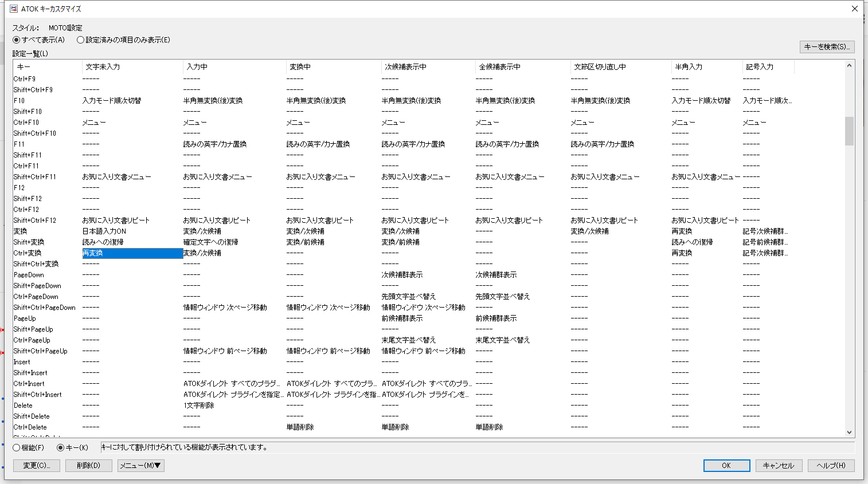Click the vertical scrollbar thumb
The height and width of the screenshot is (484, 868).
click(x=849, y=131)
